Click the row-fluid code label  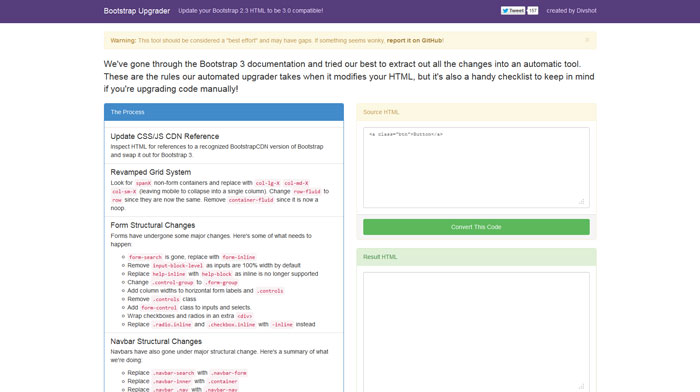tap(307, 192)
